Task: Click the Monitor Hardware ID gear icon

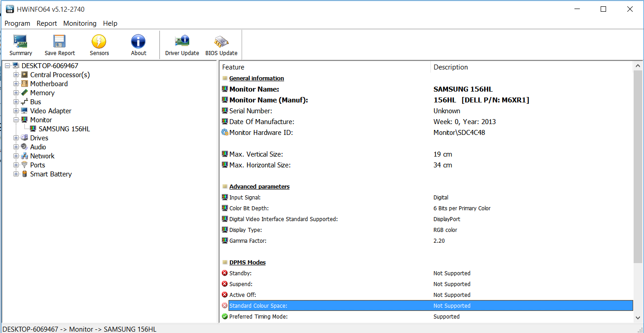Action: pos(225,133)
